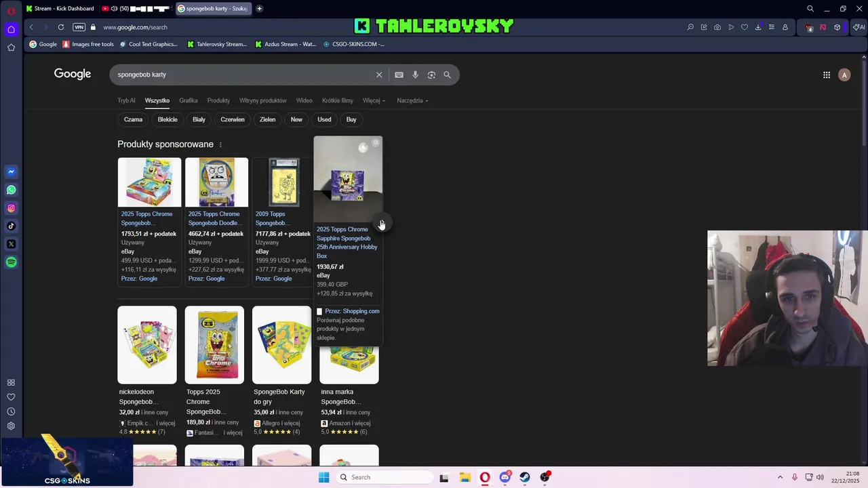Open TikTok in the Opera sidebar

pos(11,226)
